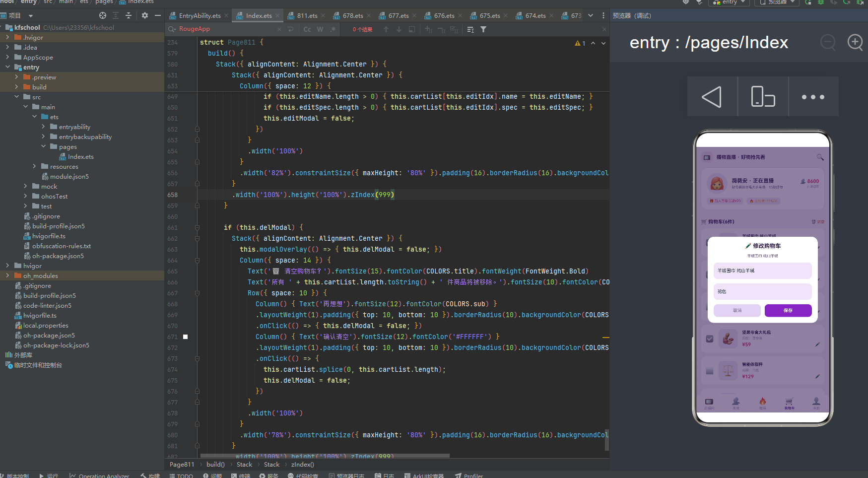Expand the AppScope folder
The height and width of the screenshot is (478, 868).
coord(7,57)
